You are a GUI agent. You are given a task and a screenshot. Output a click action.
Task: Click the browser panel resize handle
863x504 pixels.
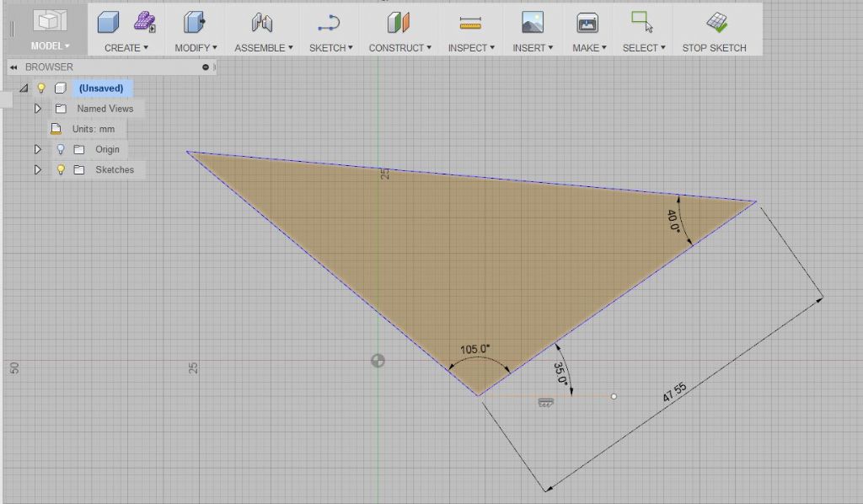coord(215,67)
